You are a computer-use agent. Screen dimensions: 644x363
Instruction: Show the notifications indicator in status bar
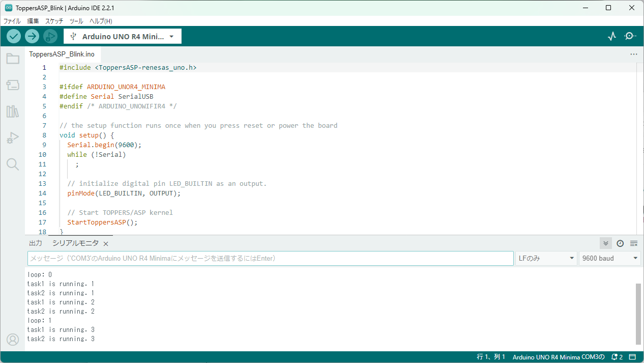click(x=616, y=357)
